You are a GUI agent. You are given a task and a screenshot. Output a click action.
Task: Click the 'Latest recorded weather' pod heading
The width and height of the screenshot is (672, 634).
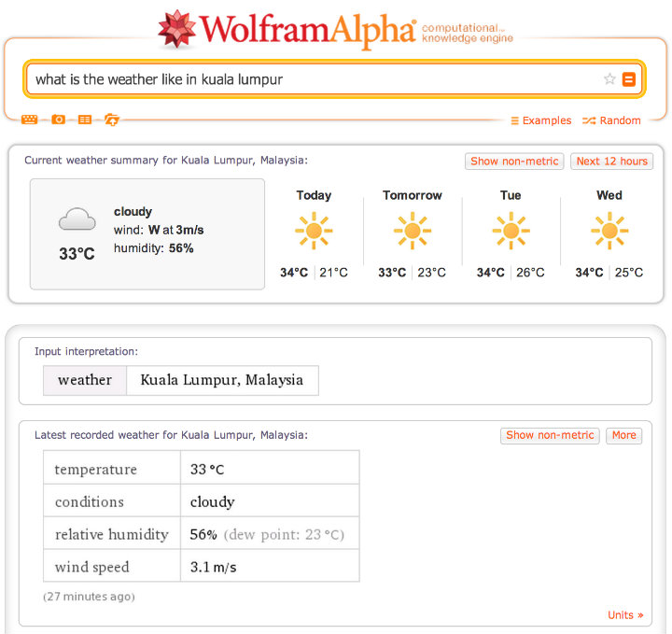[171, 435]
